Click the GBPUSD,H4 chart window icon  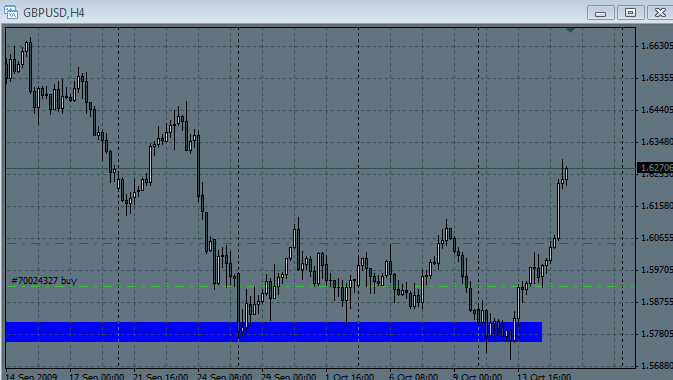(x=11, y=12)
